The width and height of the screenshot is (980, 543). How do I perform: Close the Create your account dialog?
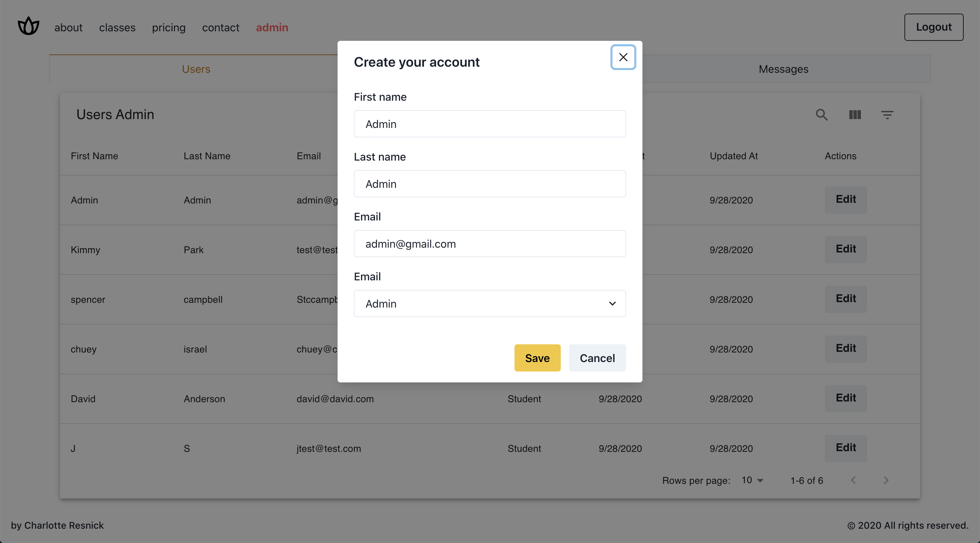point(623,57)
